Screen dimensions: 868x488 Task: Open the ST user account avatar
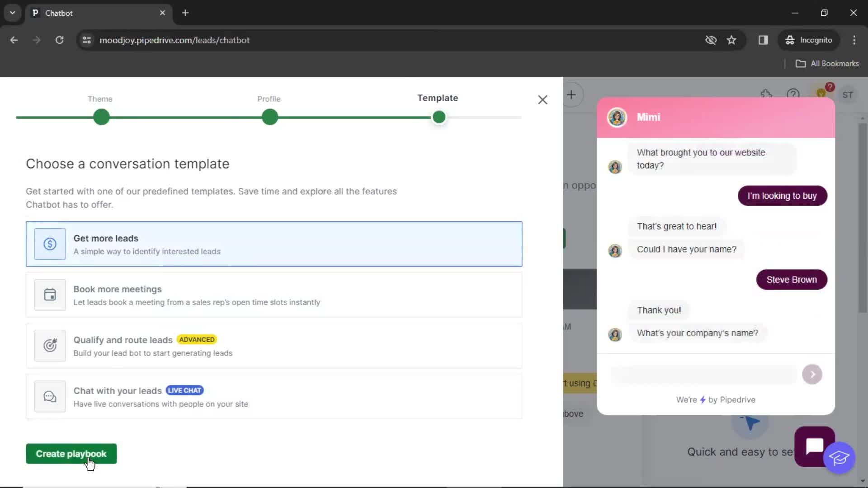tap(848, 95)
